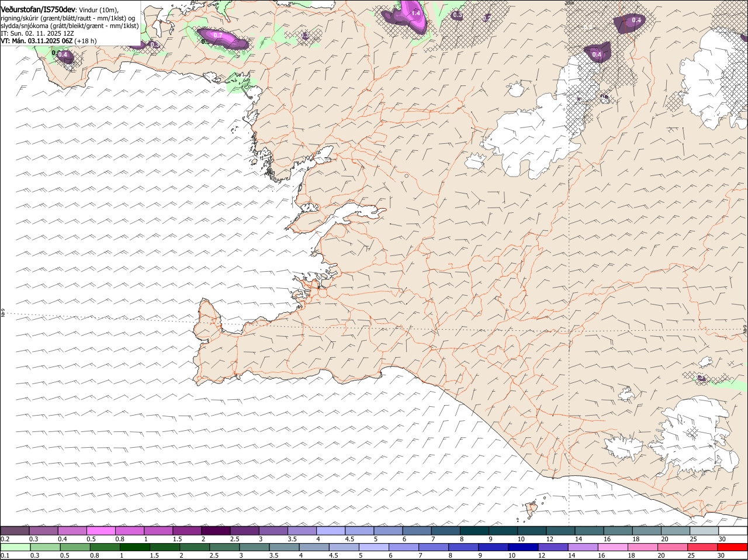Pick the light violet 14 swatch in the rain legend

coord(583,547)
